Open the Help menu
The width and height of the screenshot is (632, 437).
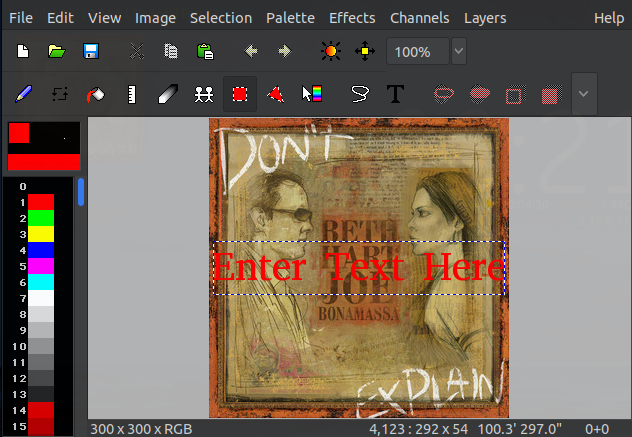[x=609, y=18]
